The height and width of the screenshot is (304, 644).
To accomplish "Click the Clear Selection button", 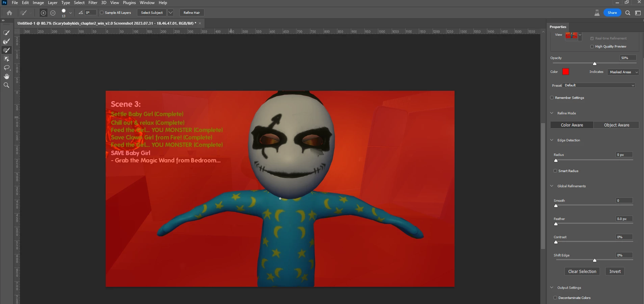I will point(582,272).
